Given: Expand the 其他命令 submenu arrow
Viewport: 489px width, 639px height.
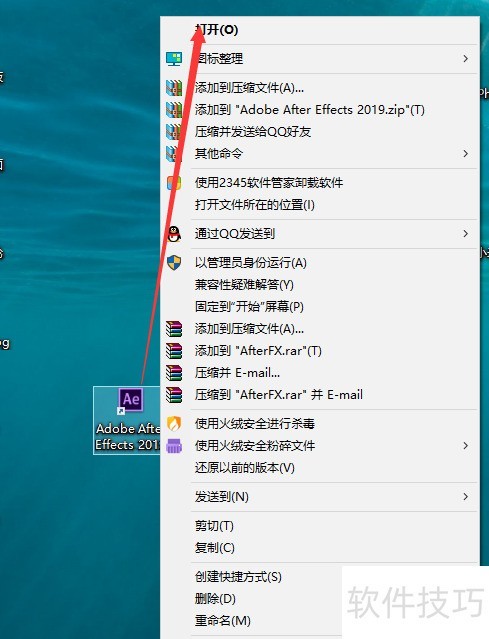Looking at the screenshot, I should (465, 154).
